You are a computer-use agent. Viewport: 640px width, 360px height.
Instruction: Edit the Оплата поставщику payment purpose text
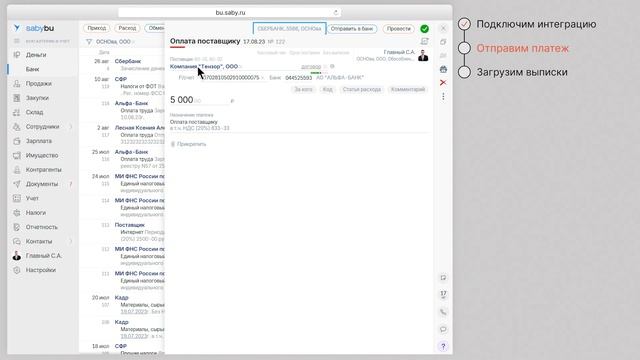click(194, 122)
